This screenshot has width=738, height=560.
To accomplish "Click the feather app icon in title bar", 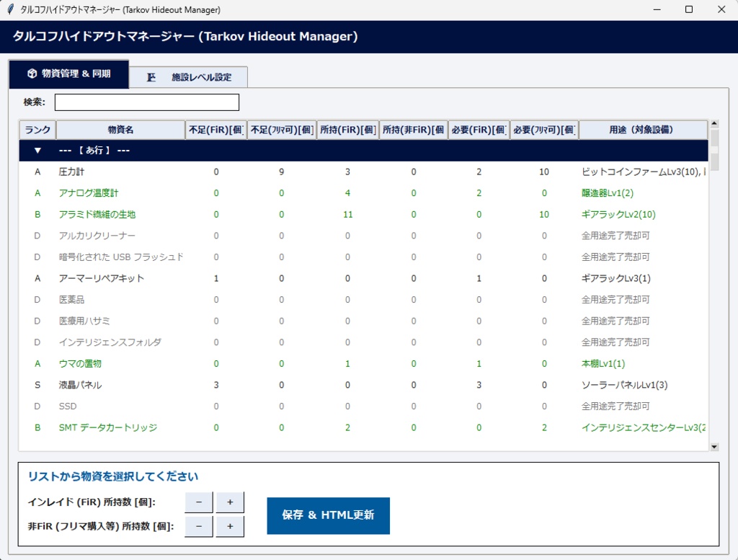I will [x=10, y=9].
